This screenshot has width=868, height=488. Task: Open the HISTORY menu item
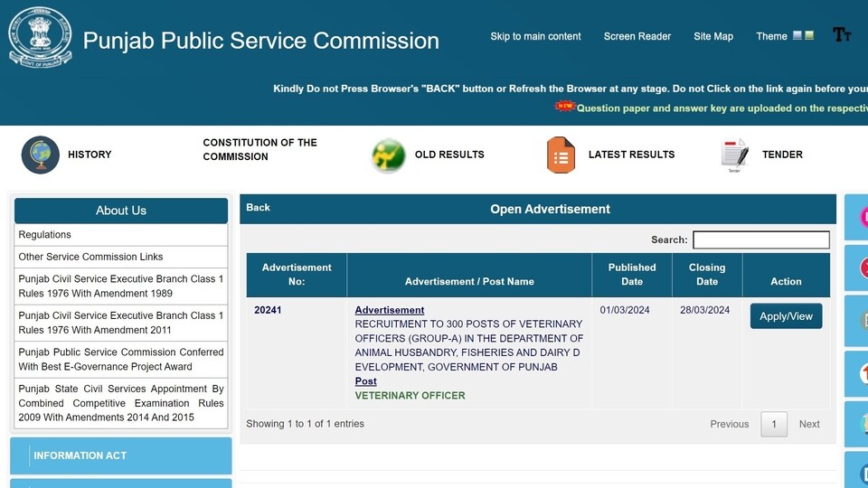[x=90, y=155]
